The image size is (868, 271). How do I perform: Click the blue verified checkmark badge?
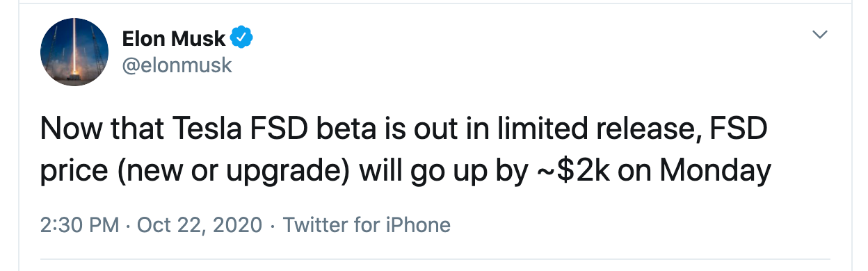(241, 39)
